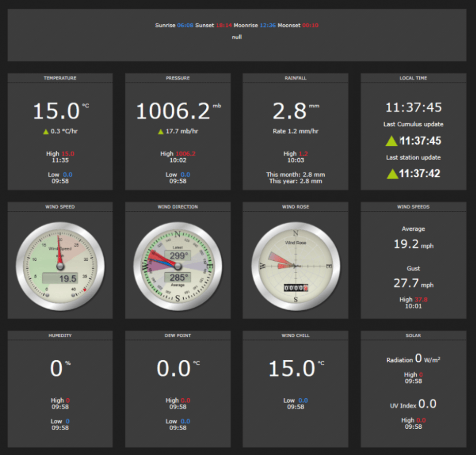Open the Wind Rose gauge
Viewport: 476px width, 455px height.
pos(295,266)
